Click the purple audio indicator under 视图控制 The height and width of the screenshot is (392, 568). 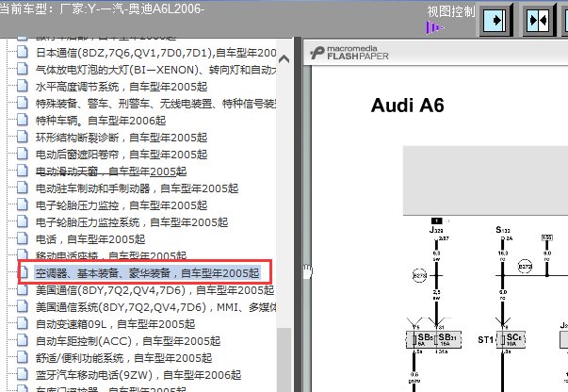coord(435,28)
